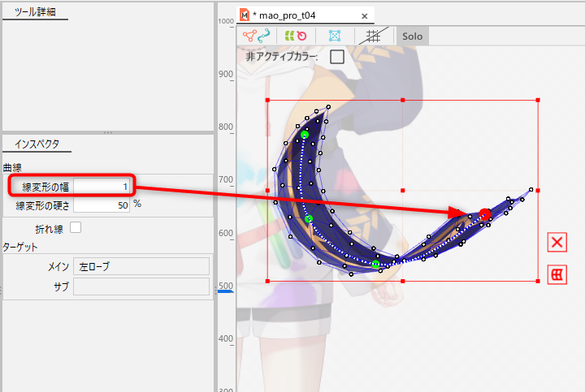The width and height of the screenshot is (585, 392).
Task: Close the mao_pro_t04 document tab
Action: [x=365, y=15]
